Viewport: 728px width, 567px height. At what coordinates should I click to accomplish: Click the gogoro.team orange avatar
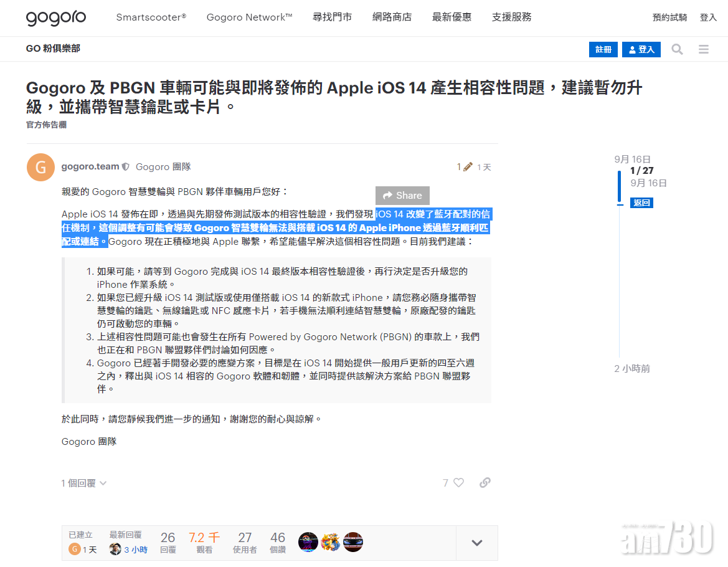[x=41, y=167]
